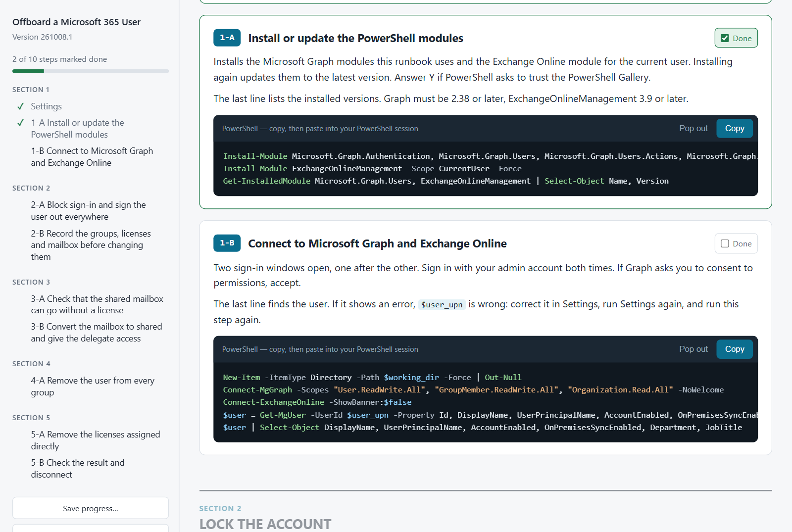The height and width of the screenshot is (532, 792).
Task: Open 3-B Convert the mailbox to shared
Action: [x=97, y=333]
